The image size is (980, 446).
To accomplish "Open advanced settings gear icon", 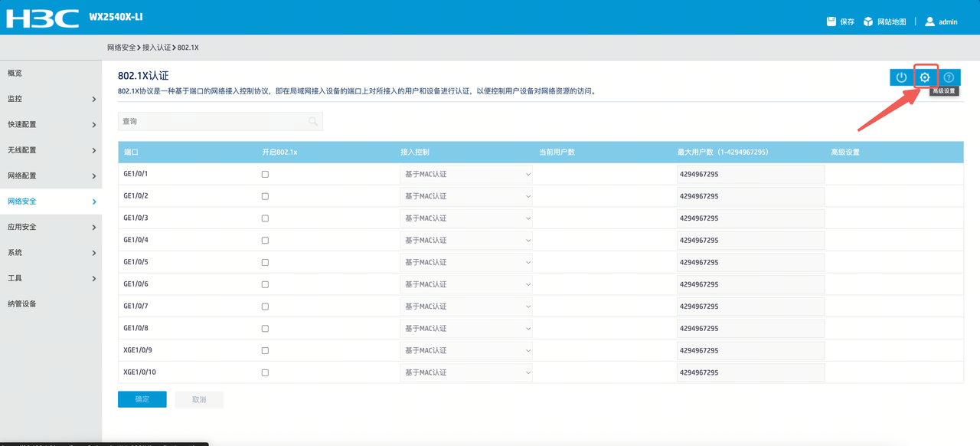I will click(x=925, y=77).
